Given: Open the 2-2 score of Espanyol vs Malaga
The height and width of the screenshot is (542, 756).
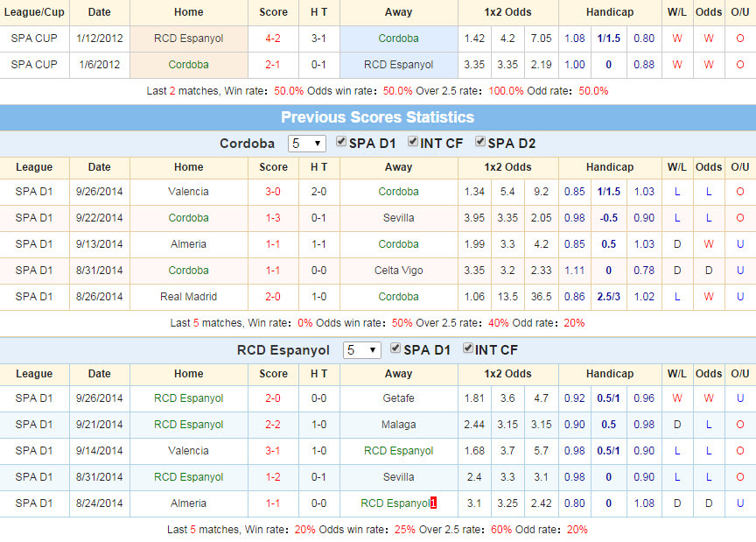Looking at the screenshot, I should pyautogui.click(x=273, y=425).
